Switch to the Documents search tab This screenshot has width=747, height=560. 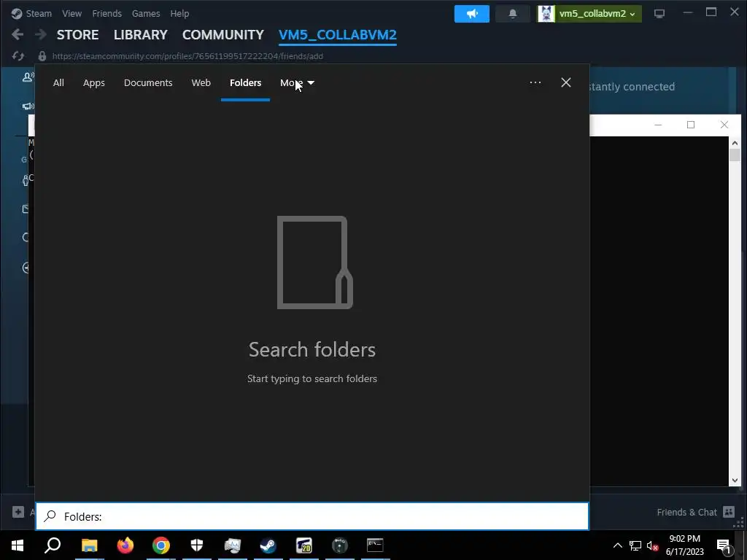148,83
